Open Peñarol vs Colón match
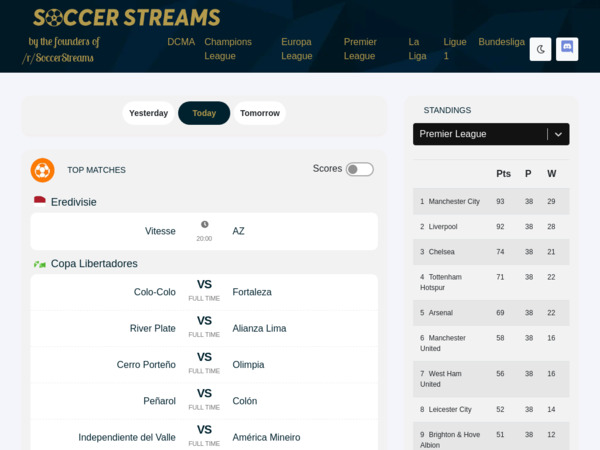The height and width of the screenshot is (450, 600). click(204, 401)
